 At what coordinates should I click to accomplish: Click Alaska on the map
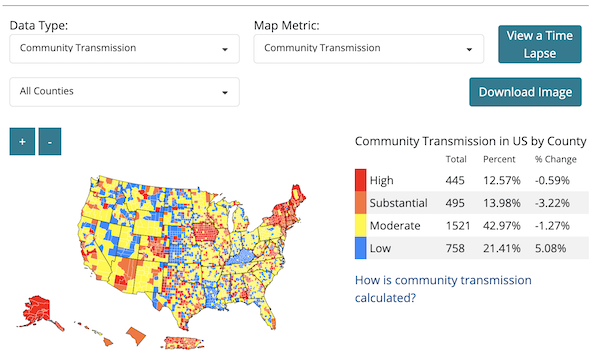[x=37, y=311]
